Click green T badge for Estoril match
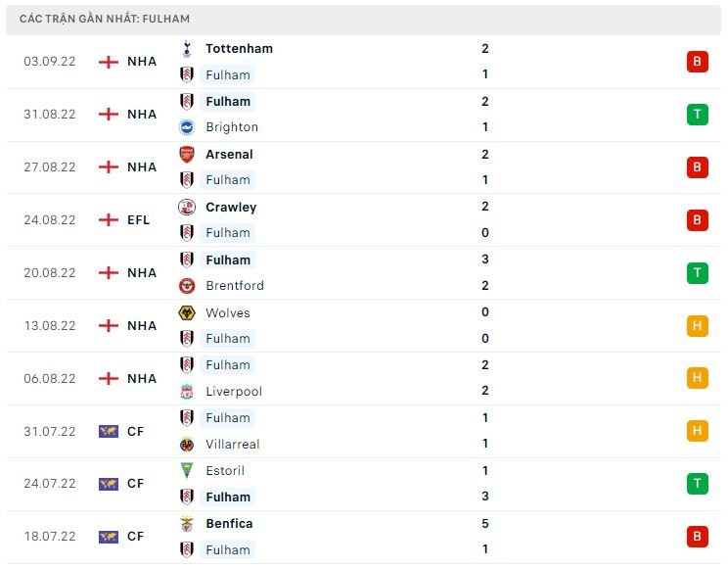The image size is (728, 569). 697,484
